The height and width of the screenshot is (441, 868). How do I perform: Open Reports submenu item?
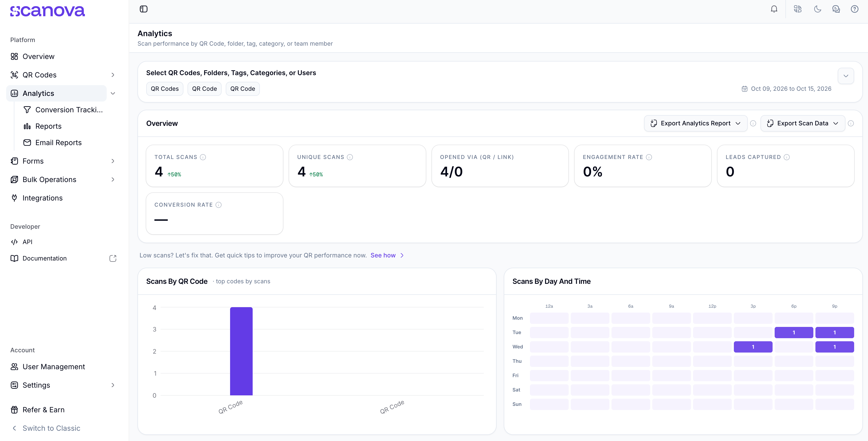(43, 126)
